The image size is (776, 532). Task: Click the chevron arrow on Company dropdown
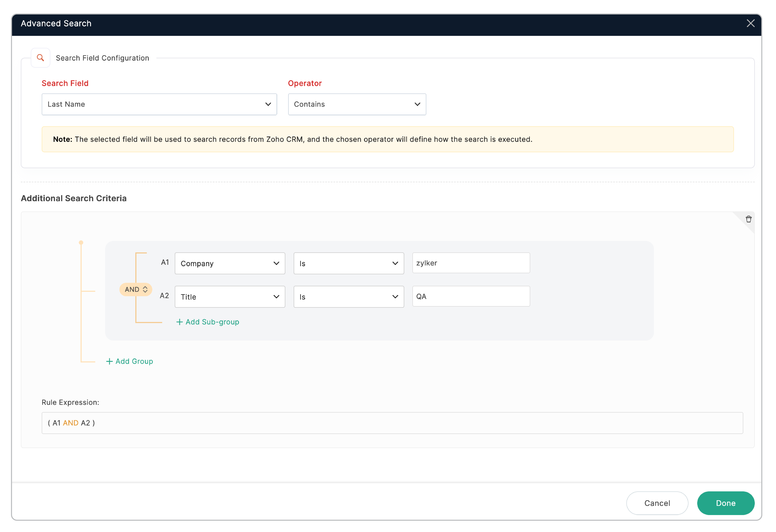[276, 263]
